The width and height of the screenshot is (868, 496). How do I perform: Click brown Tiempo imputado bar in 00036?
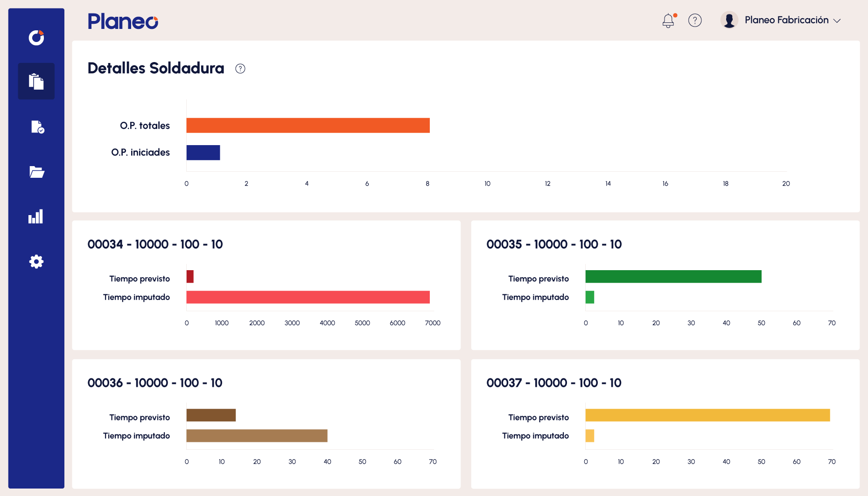coord(257,436)
